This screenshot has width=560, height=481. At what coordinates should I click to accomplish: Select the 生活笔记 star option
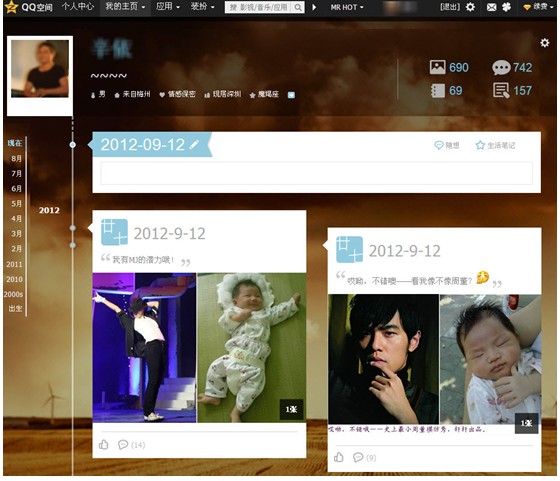495,145
